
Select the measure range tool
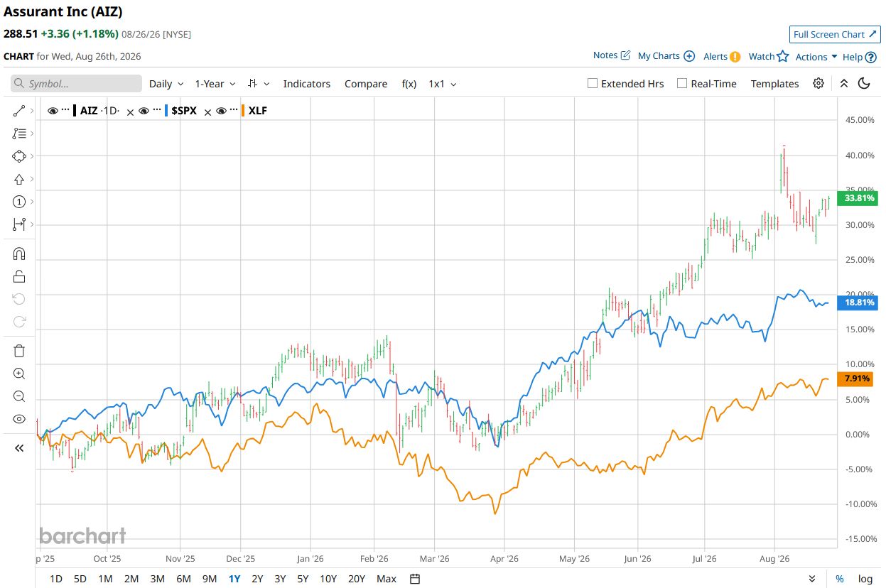[x=19, y=224]
